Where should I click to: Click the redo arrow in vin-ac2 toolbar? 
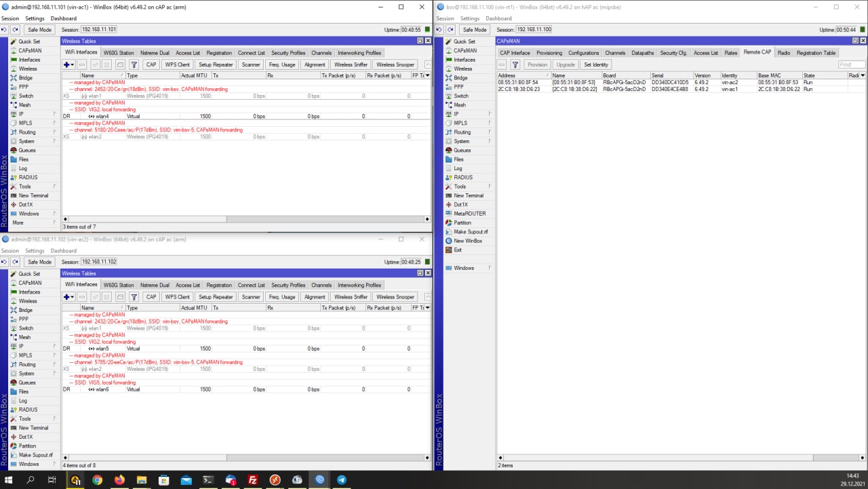click(x=15, y=262)
